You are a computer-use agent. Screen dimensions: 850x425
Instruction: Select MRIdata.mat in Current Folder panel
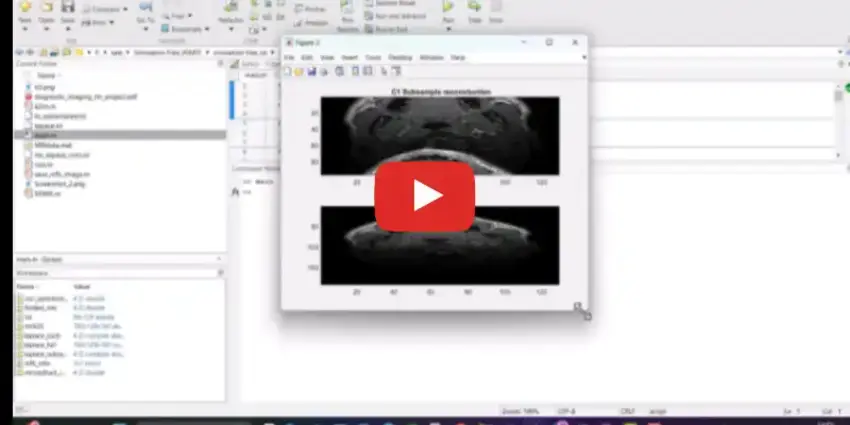(48, 145)
